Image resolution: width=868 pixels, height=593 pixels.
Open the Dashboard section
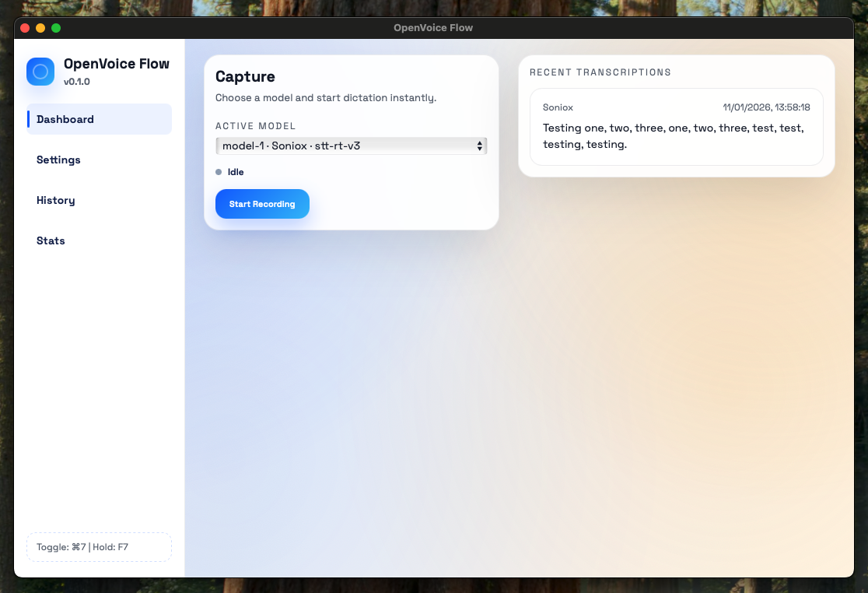99,119
